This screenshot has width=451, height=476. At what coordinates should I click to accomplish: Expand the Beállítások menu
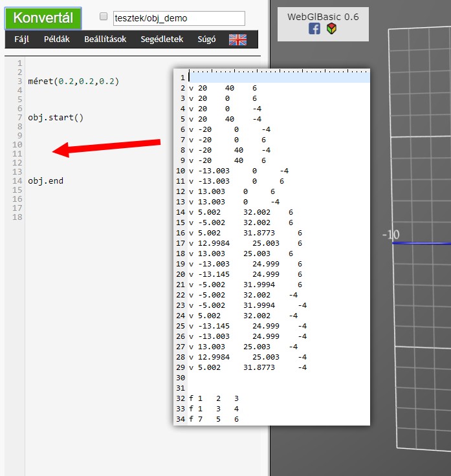tap(105, 39)
